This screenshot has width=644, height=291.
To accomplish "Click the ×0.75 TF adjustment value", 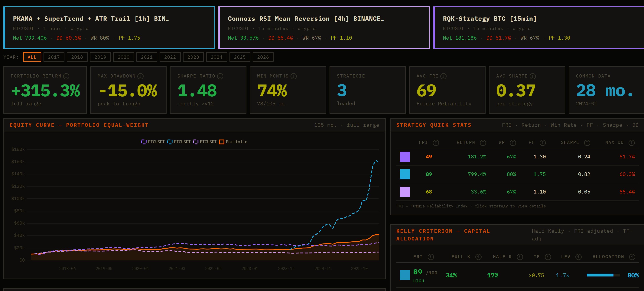I will click(536, 276).
